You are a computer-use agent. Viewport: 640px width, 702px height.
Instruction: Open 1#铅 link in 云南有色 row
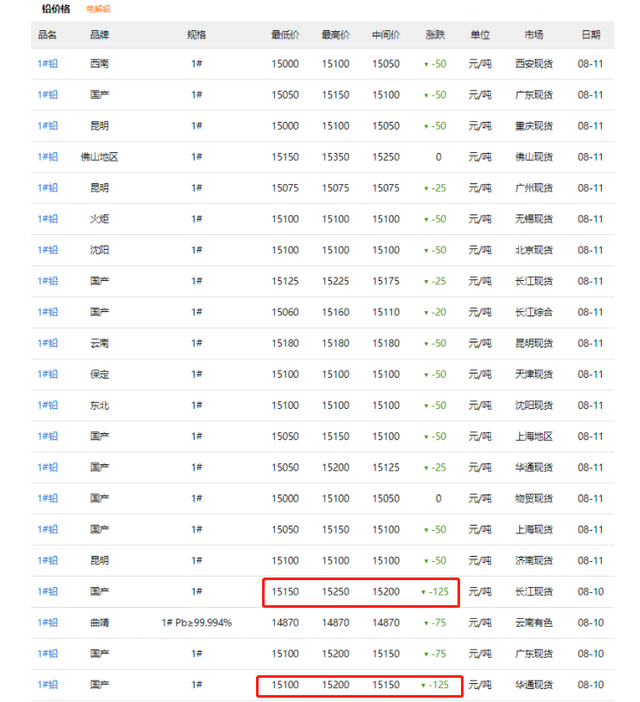tap(47, 623)
